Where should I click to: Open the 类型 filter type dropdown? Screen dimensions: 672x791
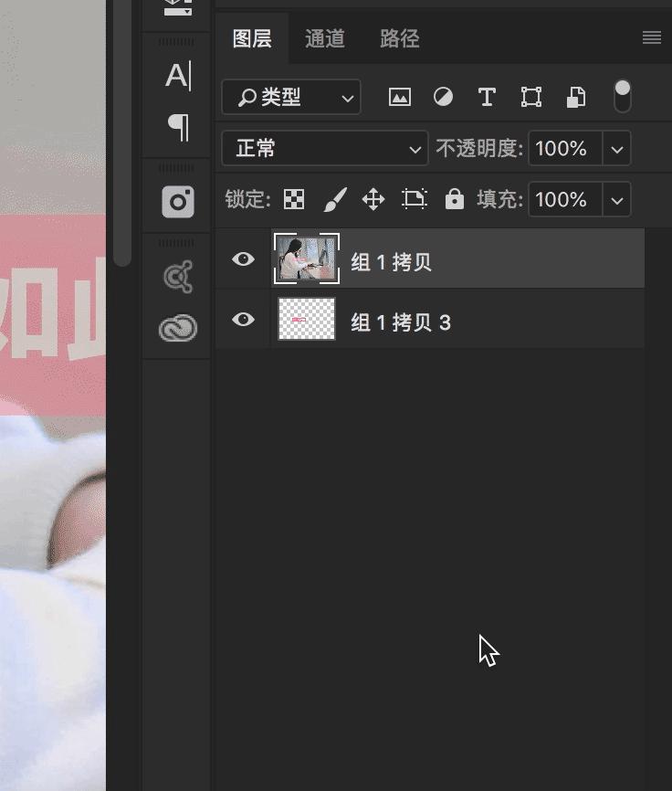pyautogui.click(x=291, y=97)
